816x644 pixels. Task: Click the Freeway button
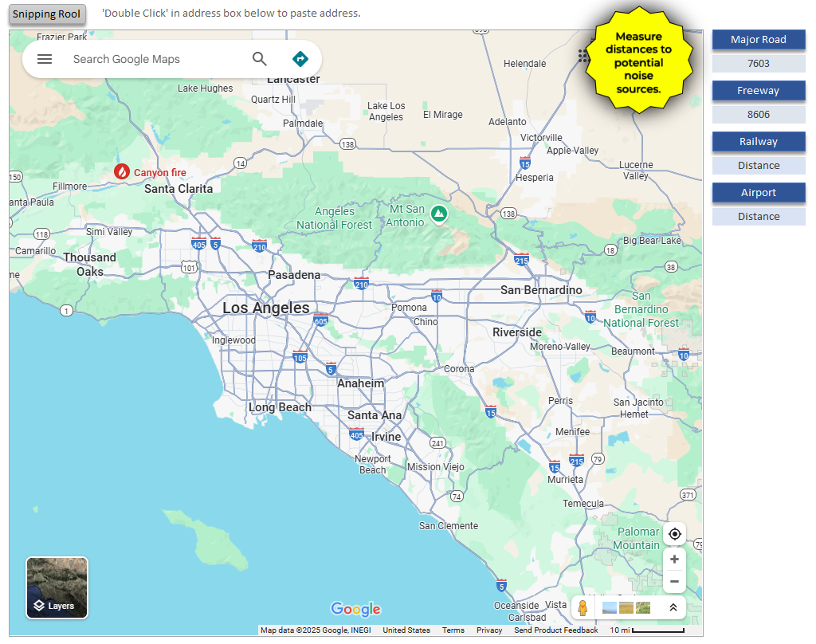[759, 91]
